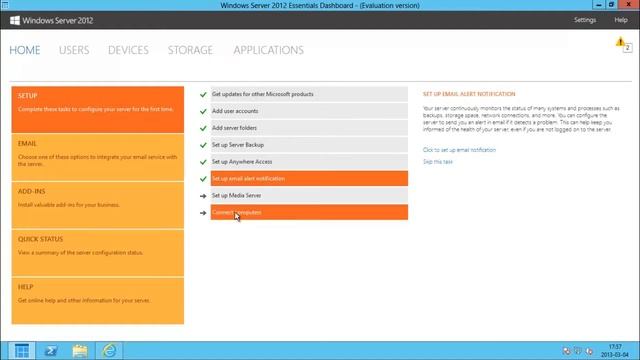Go to the APPLICATIONS tab

269,50
